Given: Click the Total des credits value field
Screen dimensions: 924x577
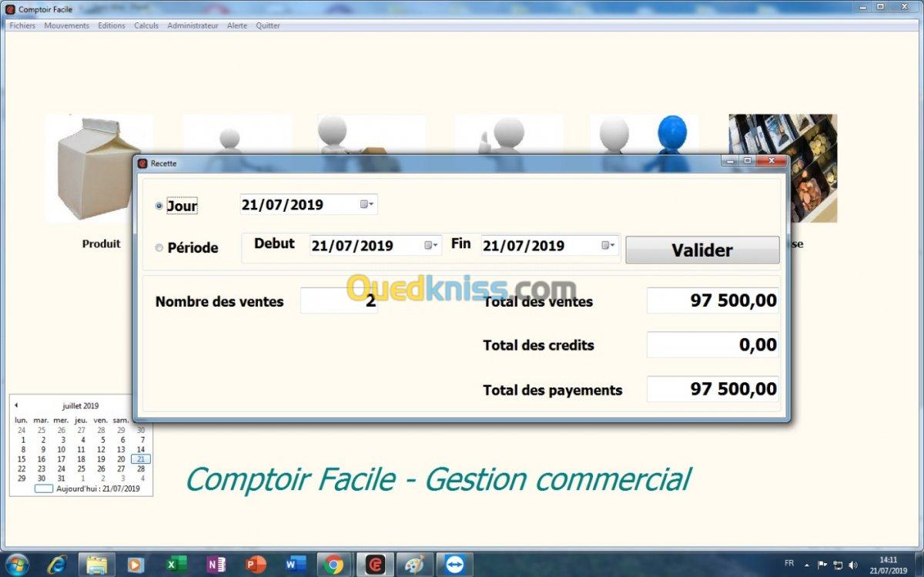Looking at the screenshot, I should click(713, 344).
